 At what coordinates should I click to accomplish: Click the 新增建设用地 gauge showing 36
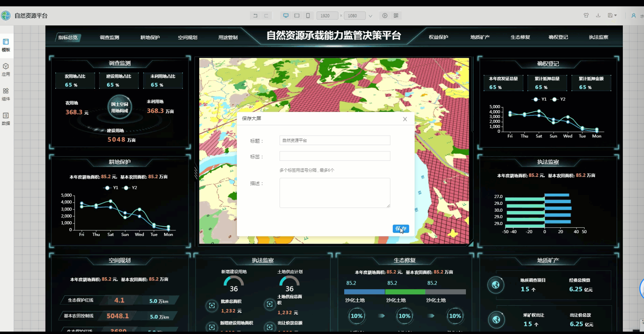pos(234,283)
